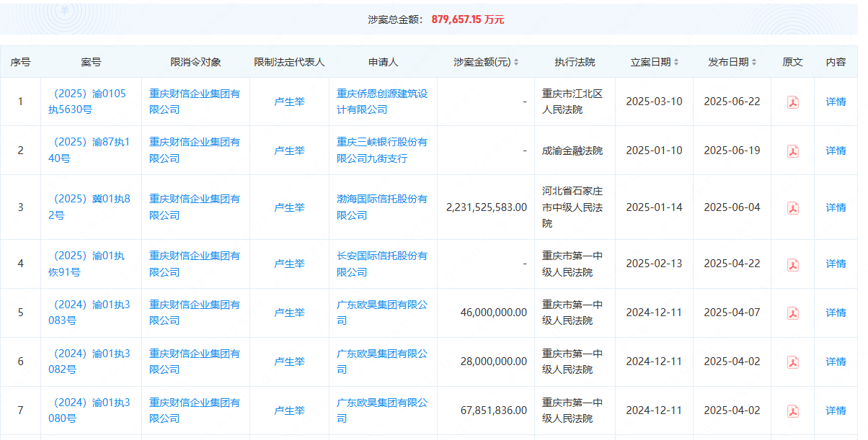This screenshot has height=440, width=868.
Task: Click the 申请人 column header
Action: click(383, 63)
